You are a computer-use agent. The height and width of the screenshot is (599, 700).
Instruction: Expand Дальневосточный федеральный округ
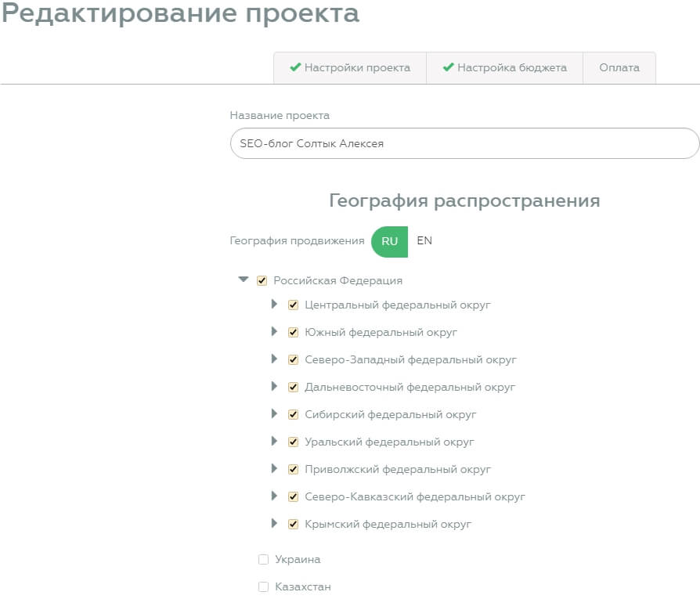274,386
